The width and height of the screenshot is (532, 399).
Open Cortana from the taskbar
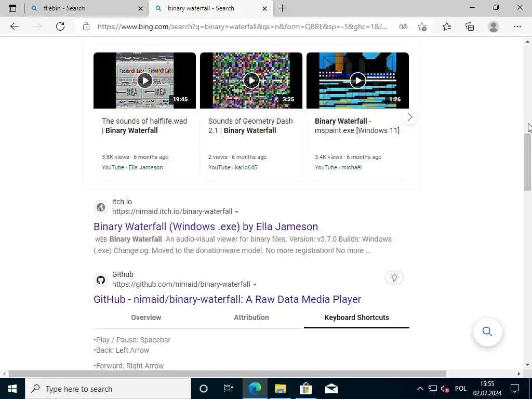[x=204, y=389]
